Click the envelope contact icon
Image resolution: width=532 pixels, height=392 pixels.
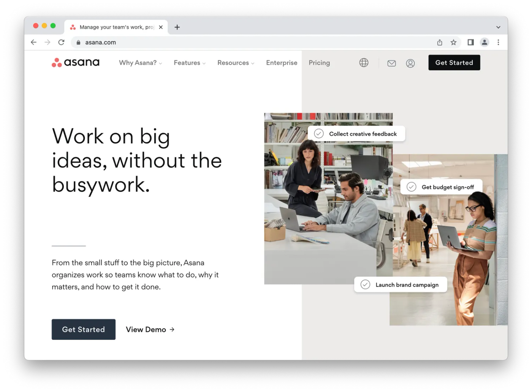coord(391,63)
